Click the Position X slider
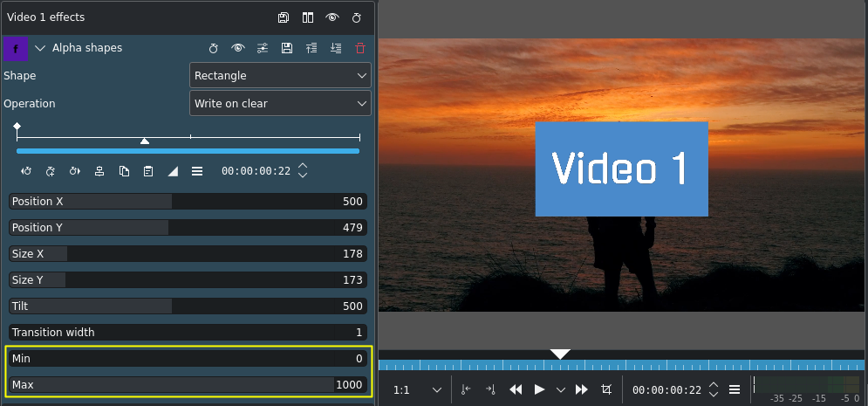Viewport: 868px width, 406px height. coord(188,202)
